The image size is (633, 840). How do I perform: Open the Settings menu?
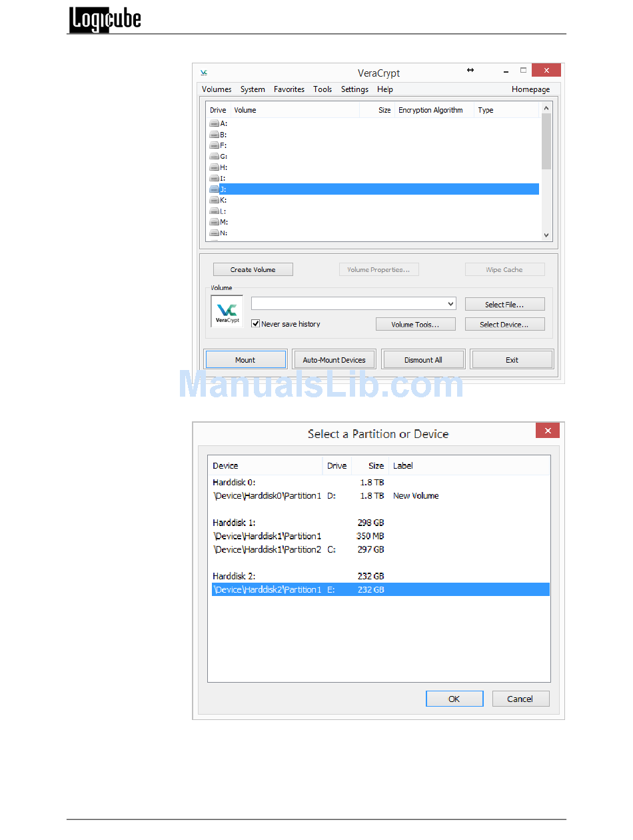tap(354, 89)
